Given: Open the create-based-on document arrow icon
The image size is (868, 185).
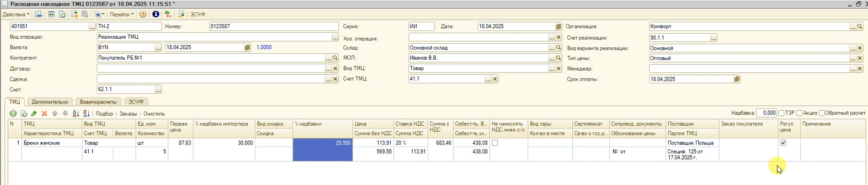Looking at the screenshot, I should [x=99, y=14].
